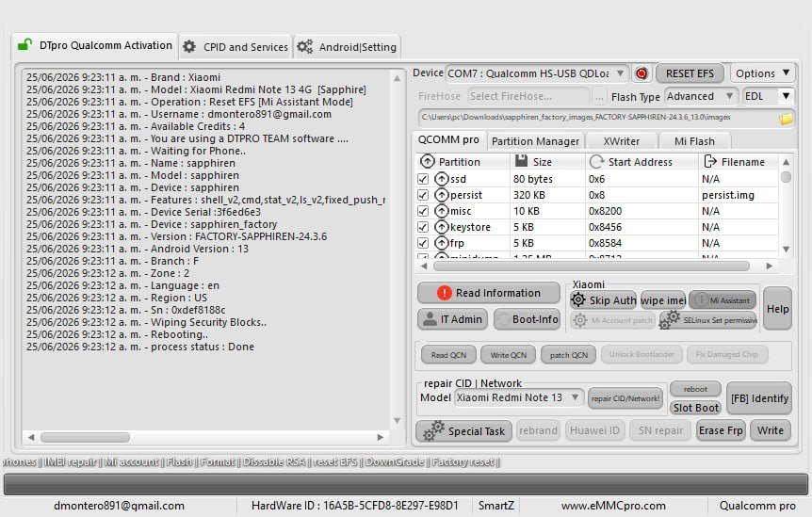Click the Boot-Info button
Viewport: 812px width, 517px height.
point(527,319)
